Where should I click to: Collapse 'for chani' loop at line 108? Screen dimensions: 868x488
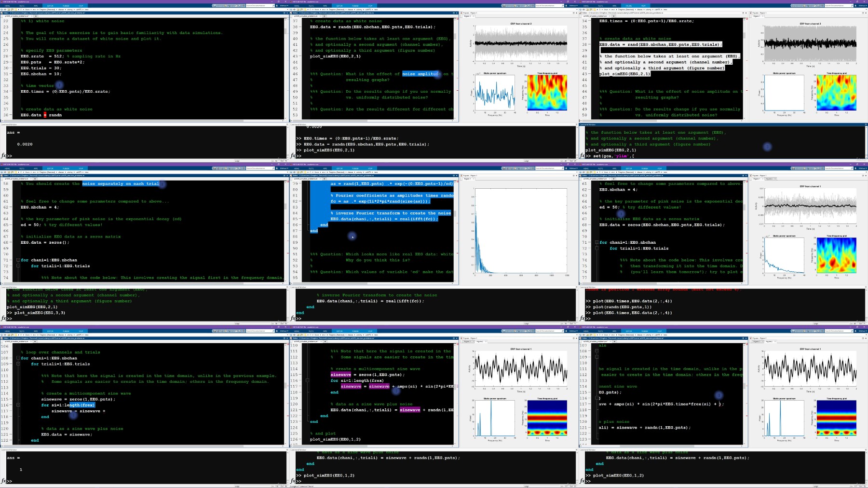pyautogui.click(x=18, y=358)
